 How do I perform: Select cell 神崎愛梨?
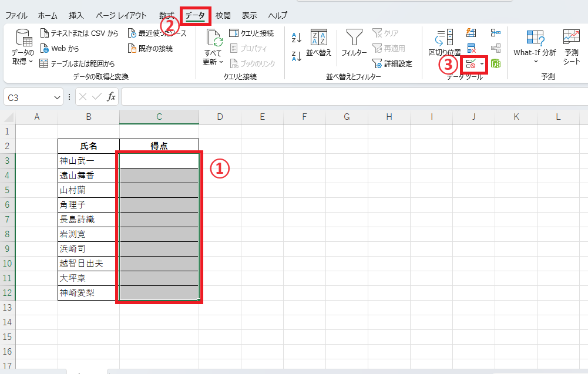pos(89,292)
